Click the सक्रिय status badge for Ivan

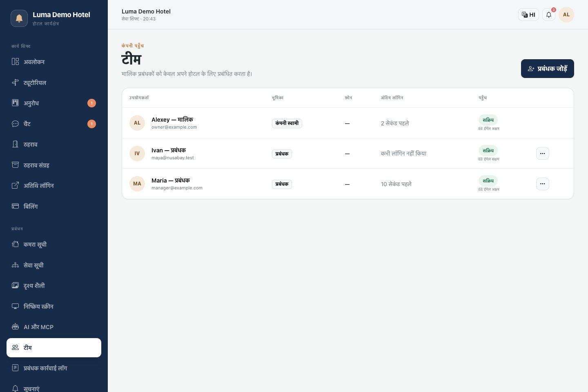tap(488, 151)
